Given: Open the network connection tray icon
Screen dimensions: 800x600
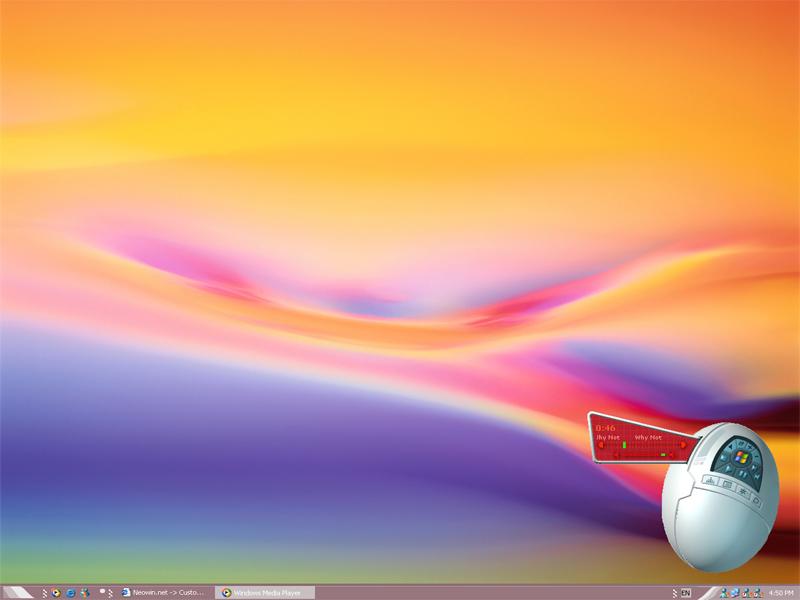Looking at the screenshot, I should (x=735, y=593).
